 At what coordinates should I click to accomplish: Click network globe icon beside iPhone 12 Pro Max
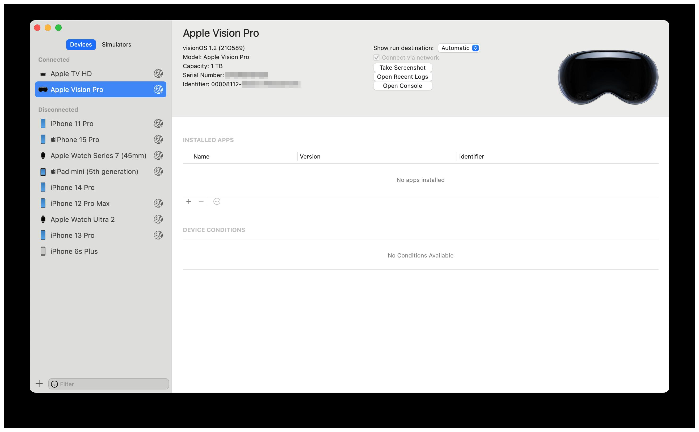pyautogui.click(x=158, y=204)
